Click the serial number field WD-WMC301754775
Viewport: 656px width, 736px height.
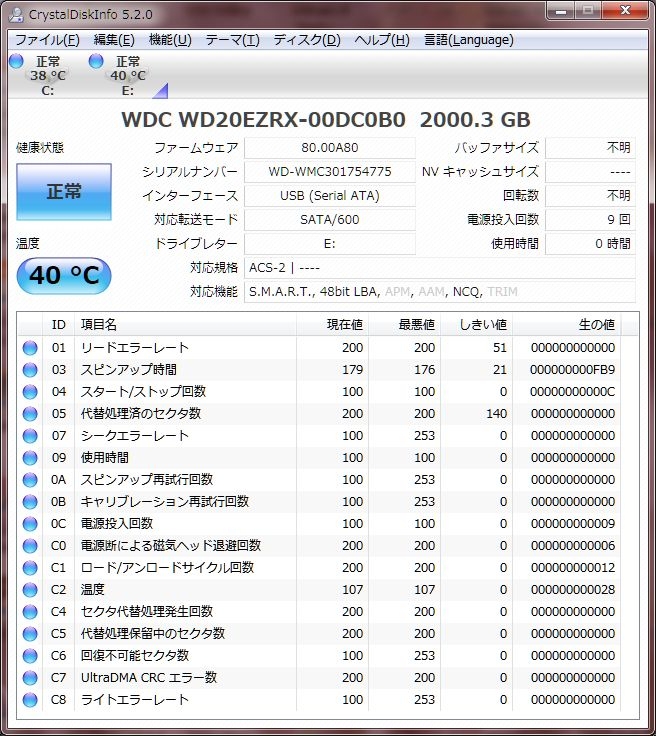(x=330, y=172)
